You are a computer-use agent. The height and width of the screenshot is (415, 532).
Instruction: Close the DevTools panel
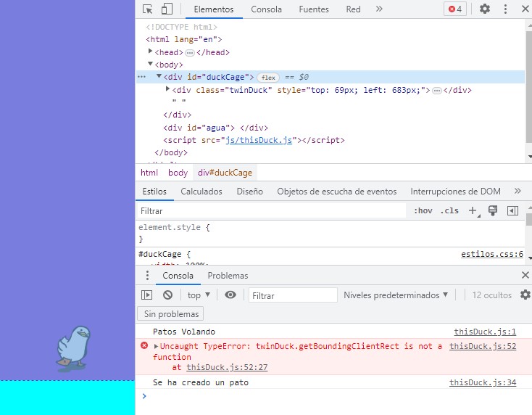(x=525, y=9)
